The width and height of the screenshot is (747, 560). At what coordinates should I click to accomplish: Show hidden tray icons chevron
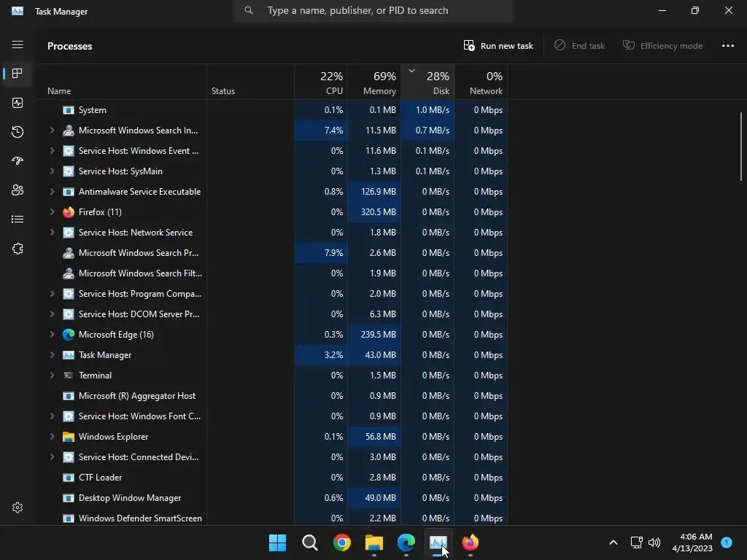click(614, 542)
